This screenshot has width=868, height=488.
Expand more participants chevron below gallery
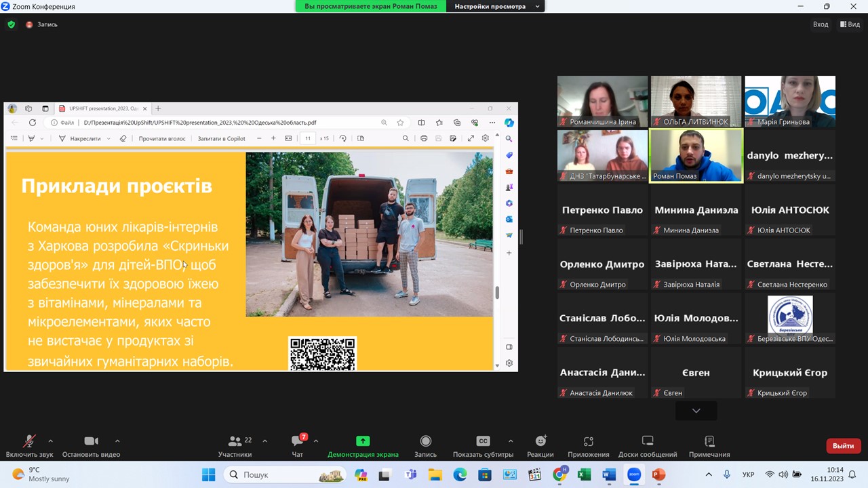[x=696, y=411]
